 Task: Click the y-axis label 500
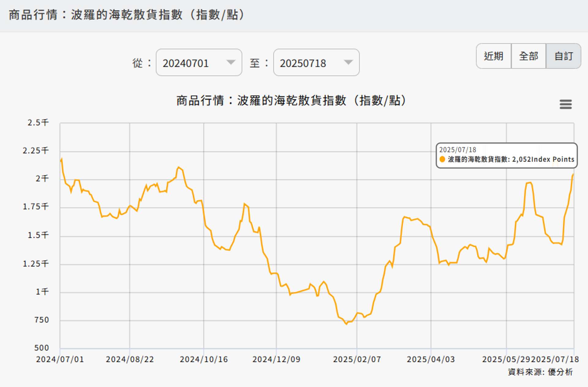tap(42, 348)
